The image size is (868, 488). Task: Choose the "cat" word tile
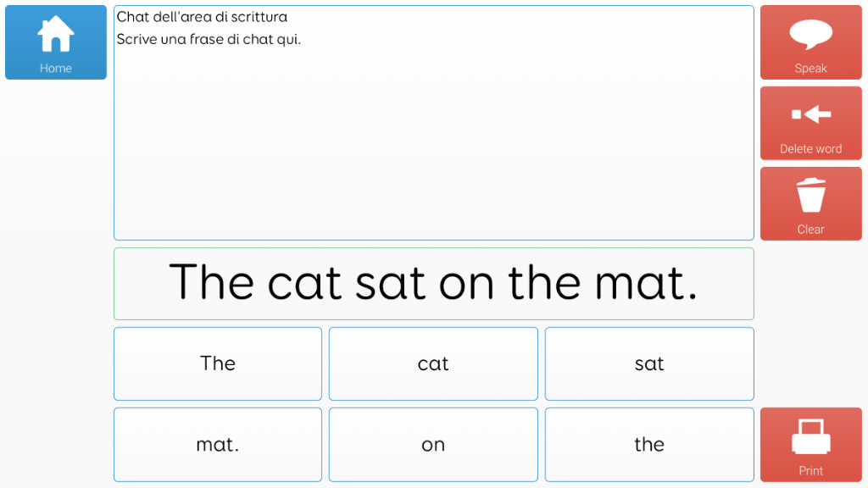(433, 363)
